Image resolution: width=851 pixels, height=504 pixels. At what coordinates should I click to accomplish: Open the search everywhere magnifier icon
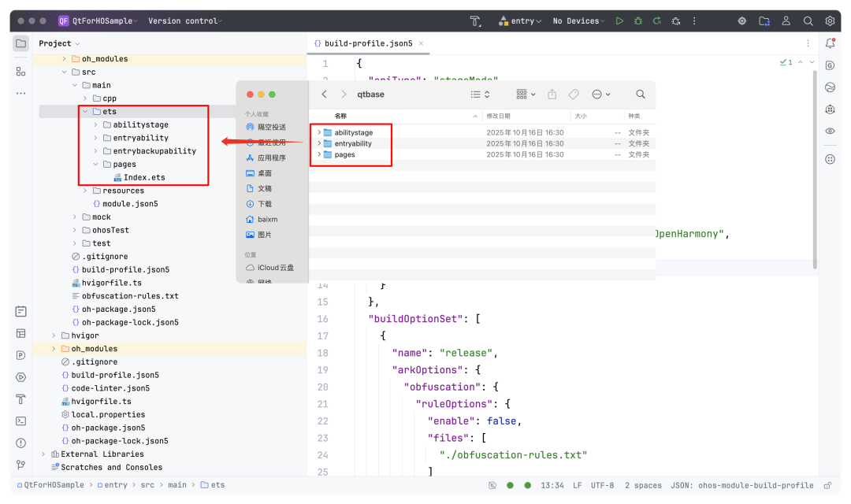coord(808,21)
